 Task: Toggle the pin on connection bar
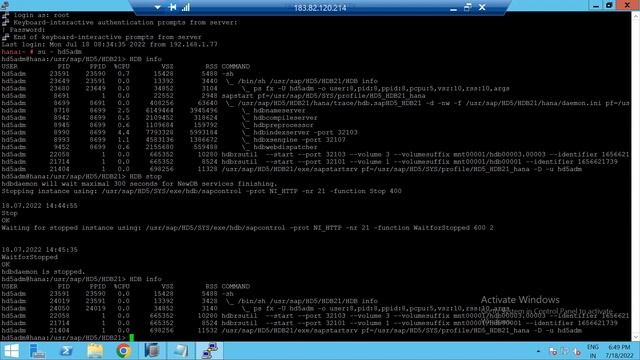pos(172,7)
